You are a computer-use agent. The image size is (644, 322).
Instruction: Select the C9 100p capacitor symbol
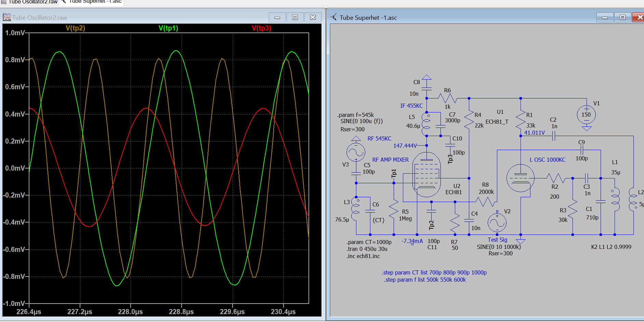pyautogui.click(x=581, y=150)
